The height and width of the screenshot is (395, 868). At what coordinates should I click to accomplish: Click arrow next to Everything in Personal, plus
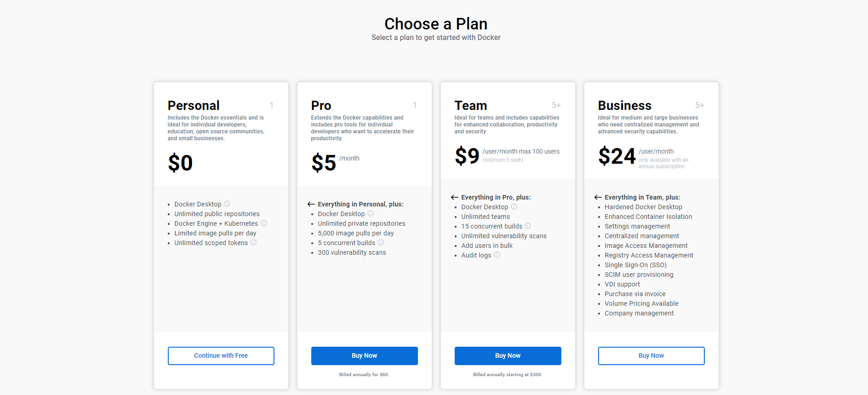(x=311, y=204)
